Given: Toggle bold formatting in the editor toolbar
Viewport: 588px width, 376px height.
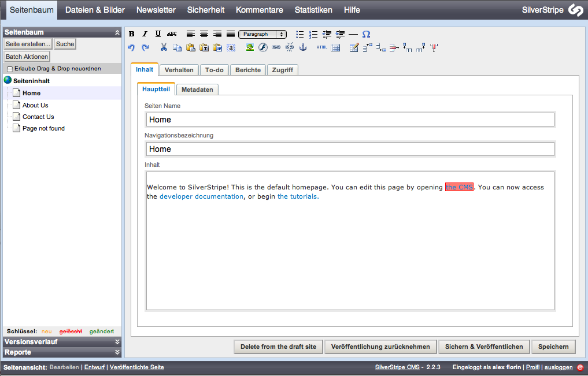Looking at the screenshot, I should click(x=132, y=34).
